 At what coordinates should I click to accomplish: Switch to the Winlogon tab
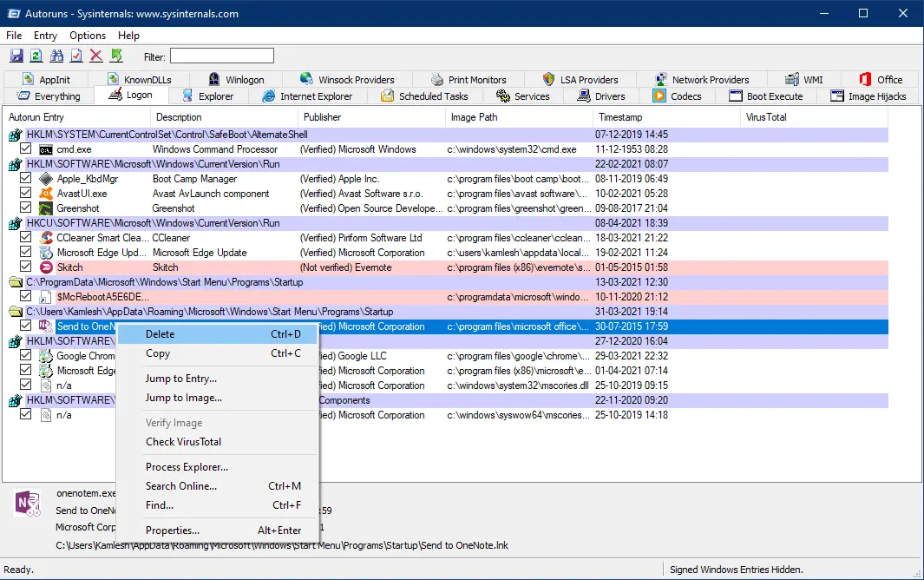(x=237, y=80)
